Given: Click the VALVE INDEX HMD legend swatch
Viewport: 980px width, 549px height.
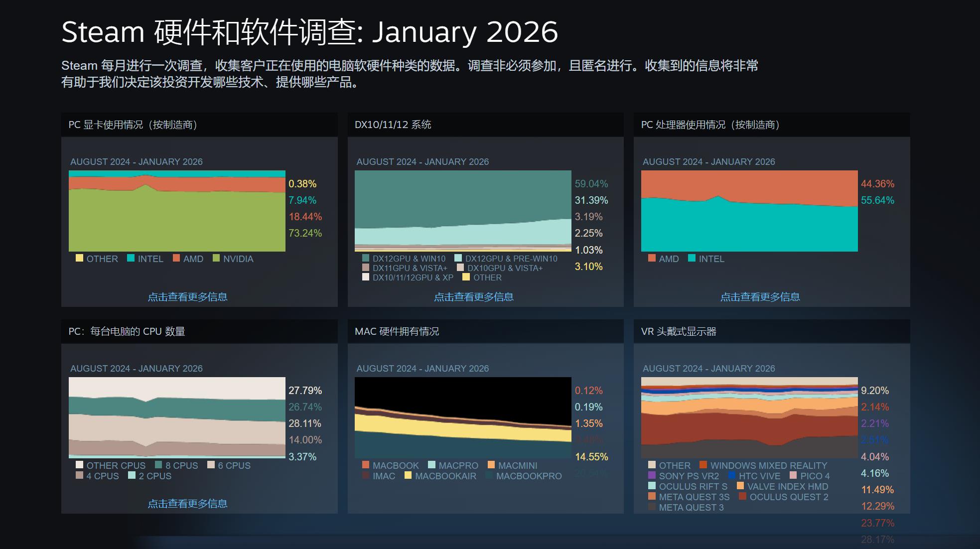Looking at the screenshot, I should pyautogui.click(x=740, y=486).
